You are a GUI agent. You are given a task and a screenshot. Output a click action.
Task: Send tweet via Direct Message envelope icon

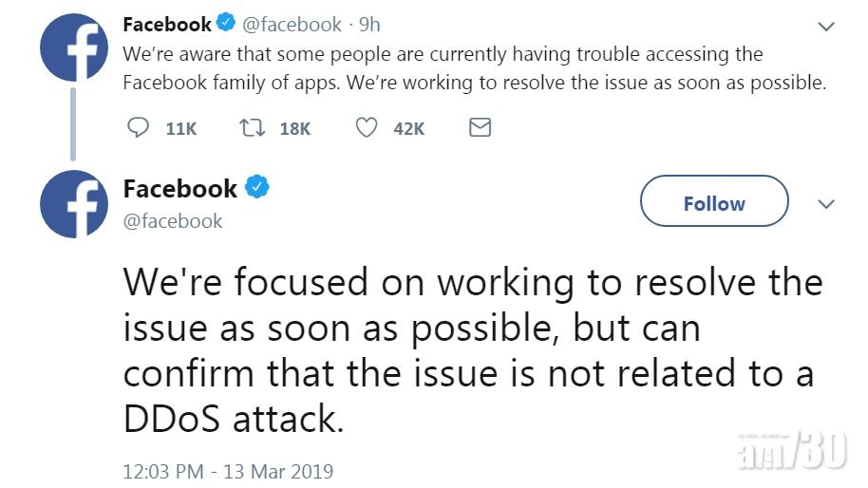pos(481,127)
